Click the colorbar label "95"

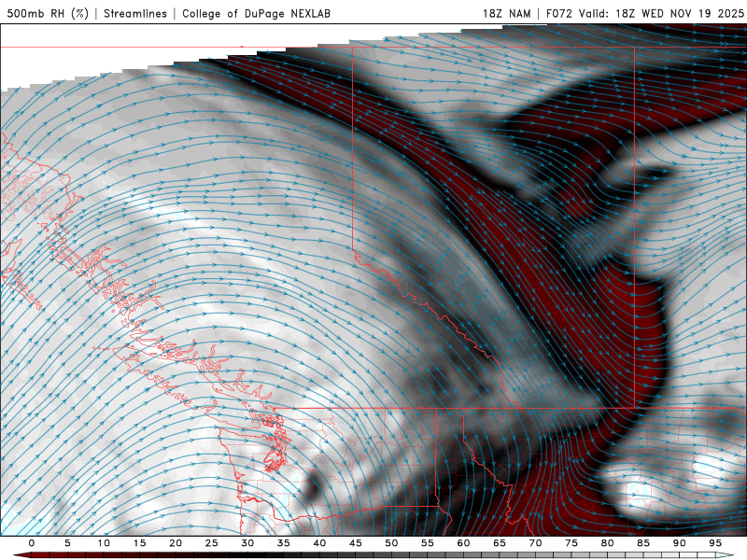(x=715, y=543)
